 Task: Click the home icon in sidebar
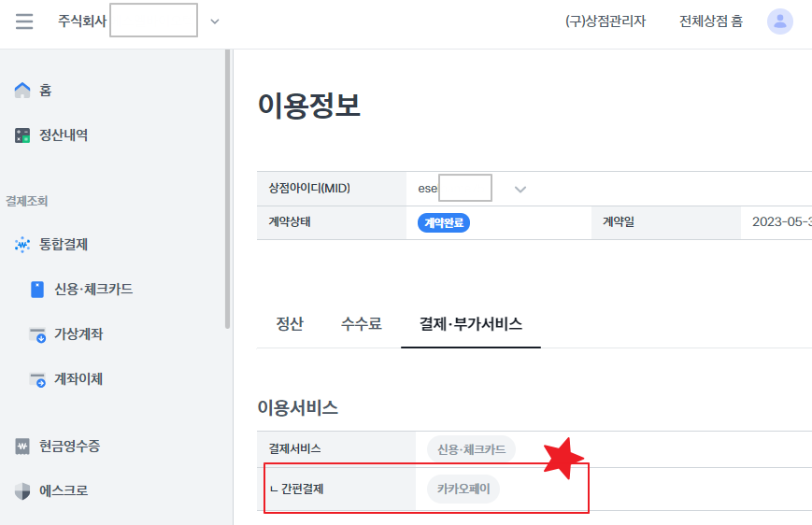pyautogui.click(x=22, y=90)
